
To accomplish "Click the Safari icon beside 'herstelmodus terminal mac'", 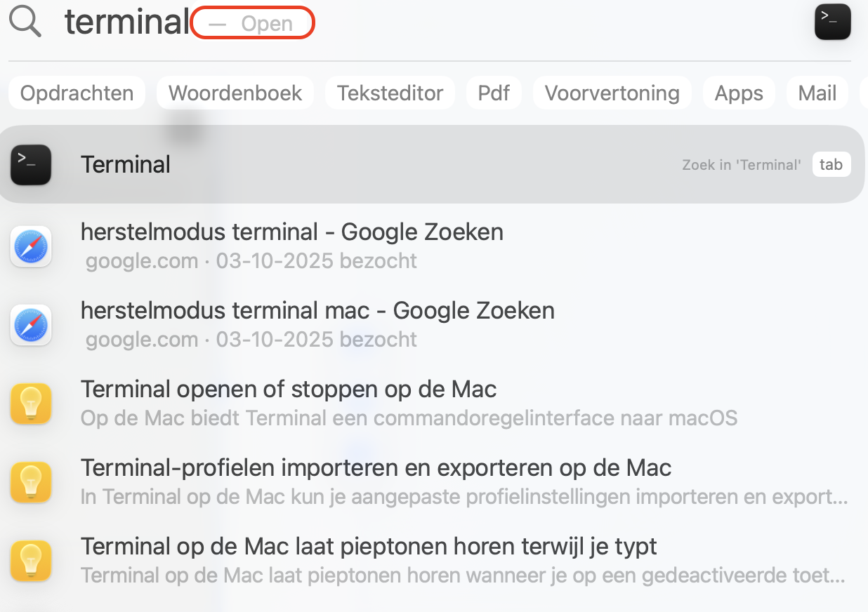I will 31,325.
